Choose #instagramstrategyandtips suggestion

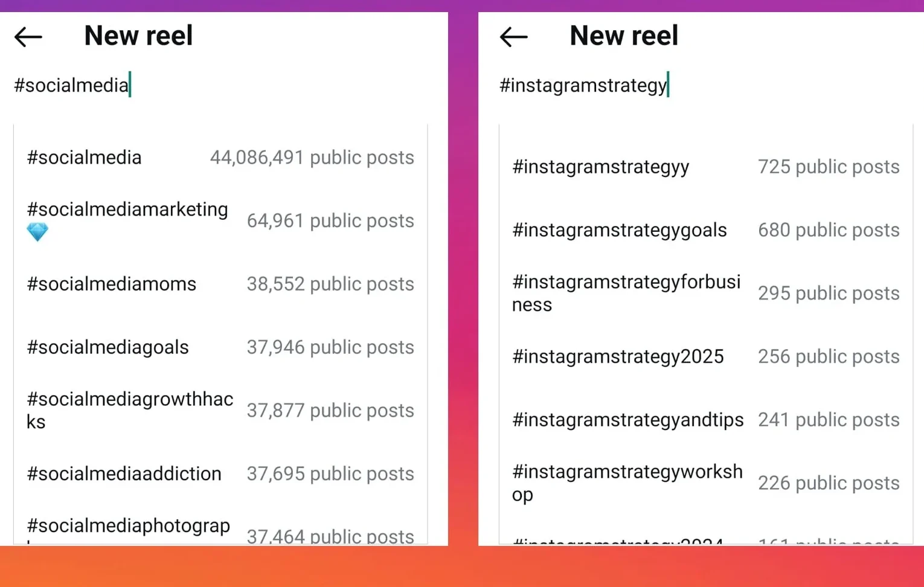pyautogui.click(x=706, y=420)
